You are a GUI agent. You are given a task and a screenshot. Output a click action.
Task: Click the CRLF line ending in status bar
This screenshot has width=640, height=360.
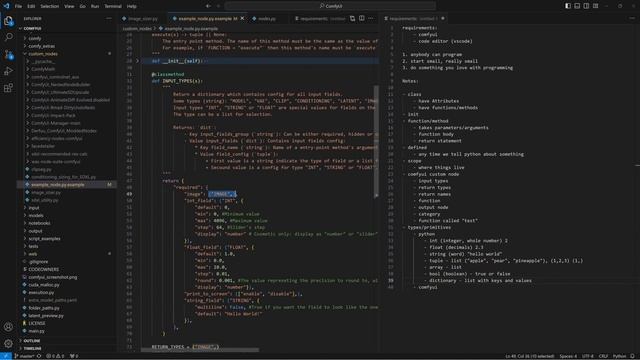[x=603, y=356]
